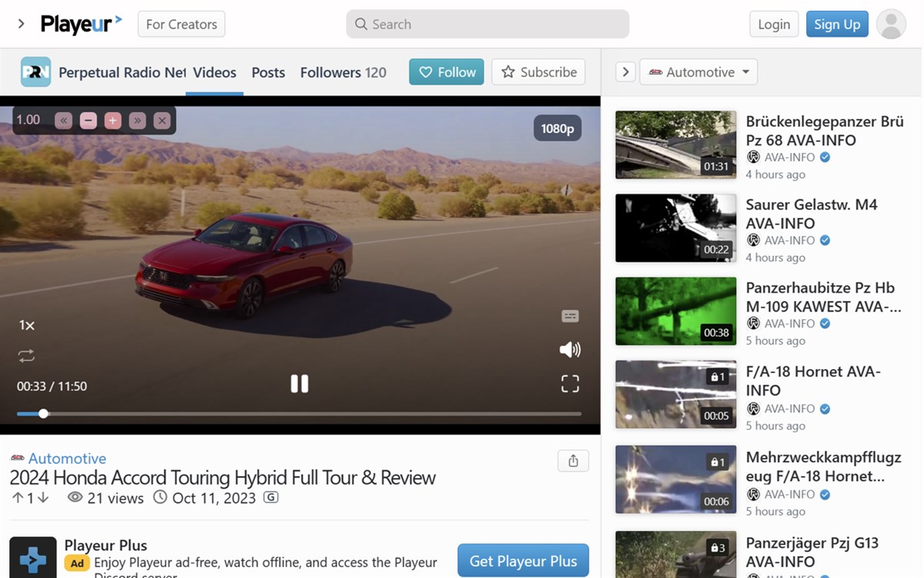Viewport: 924px width, 578px height.
Task: Click AVA-INFO avatar under Panzerhaubitze video
Action: (753, 324)
